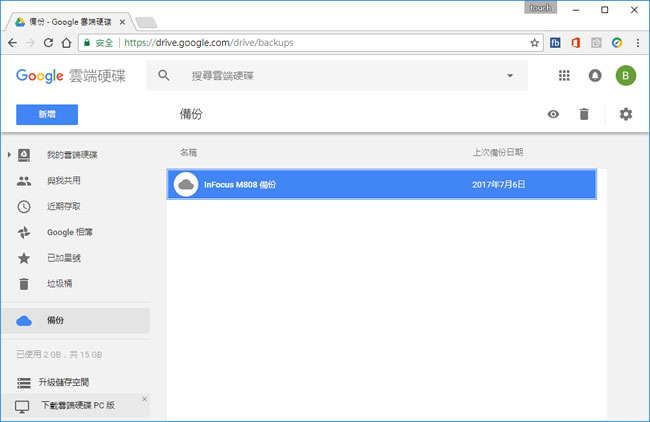The height and width of the screenshot is (422, 650).
Task: Expand the 我的雲端硬碟 tree arrow
Action: [x=9, y=155]
